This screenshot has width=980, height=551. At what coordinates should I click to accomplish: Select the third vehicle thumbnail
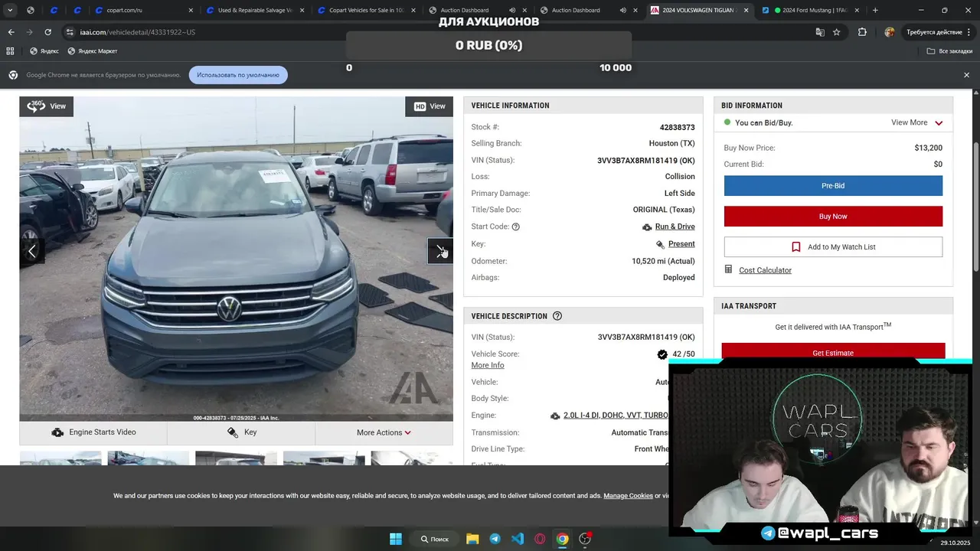[236, 458]
